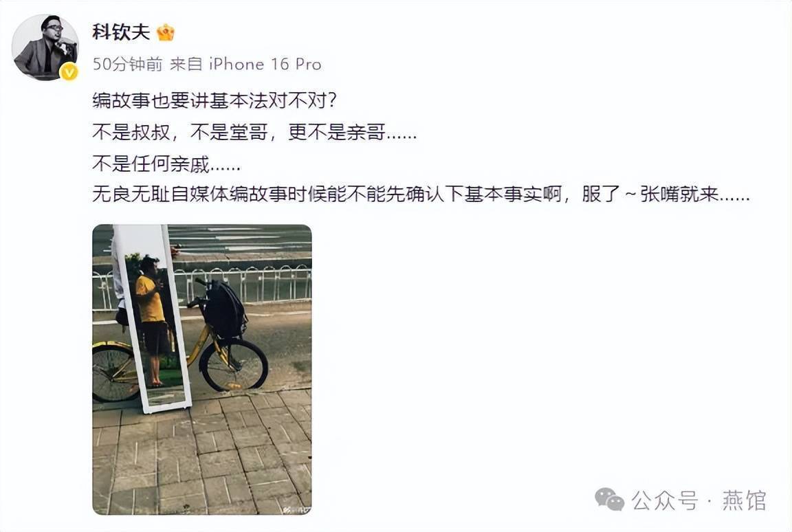Select the line 编故事也要讲基本法对不对?
This screenshot has width=792, height=532.
point(214,100)
